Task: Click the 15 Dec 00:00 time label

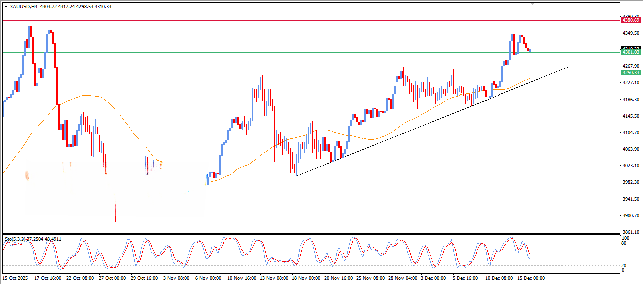Action: pyautogui.click(x=531, y=278)
